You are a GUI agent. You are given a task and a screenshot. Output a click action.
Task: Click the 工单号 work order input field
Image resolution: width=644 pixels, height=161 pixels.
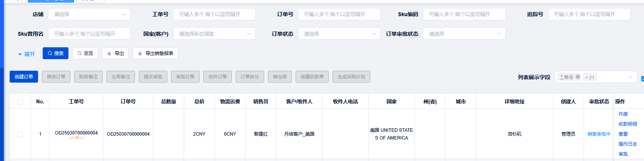point(214,15)
